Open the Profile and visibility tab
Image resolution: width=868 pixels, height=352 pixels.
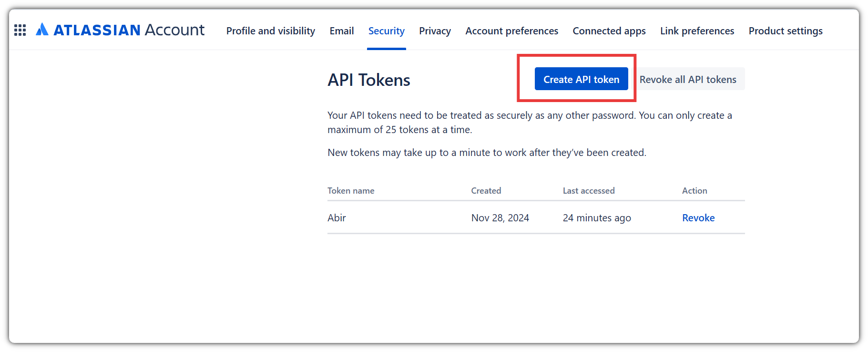(270, 31)
